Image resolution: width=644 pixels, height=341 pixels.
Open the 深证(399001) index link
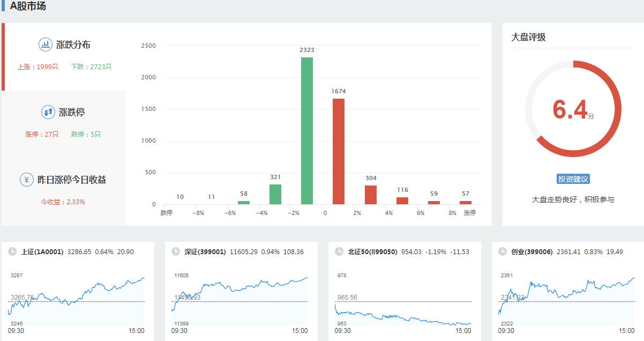pos(205,251)
